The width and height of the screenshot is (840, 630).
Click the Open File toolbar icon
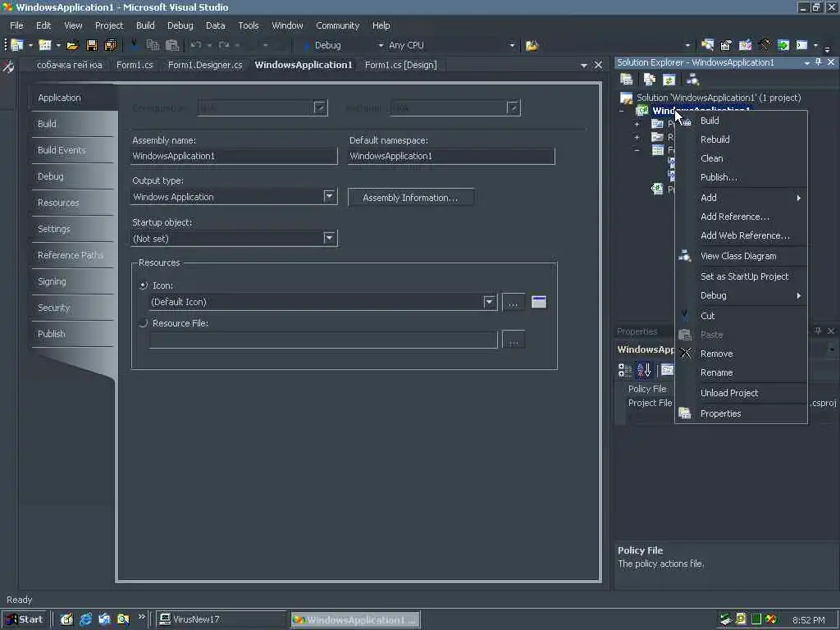tap(72, 46)
